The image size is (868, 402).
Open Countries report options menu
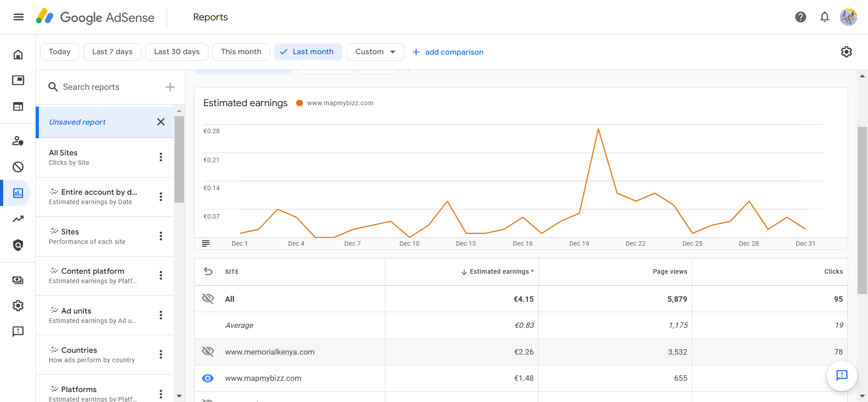pyautogui.click(x=161, y=355)
